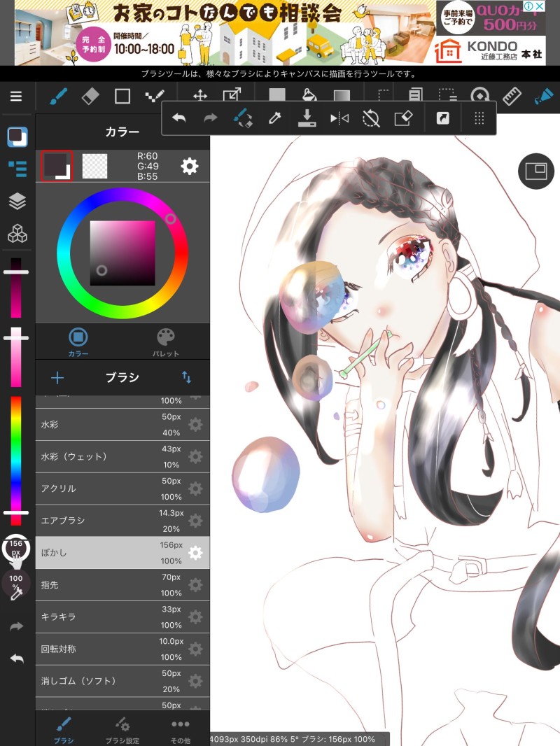This screenshot has width=560, height=746.
Task: Tap the arrow-in-square floating bar icon
Action: [443, 118]
